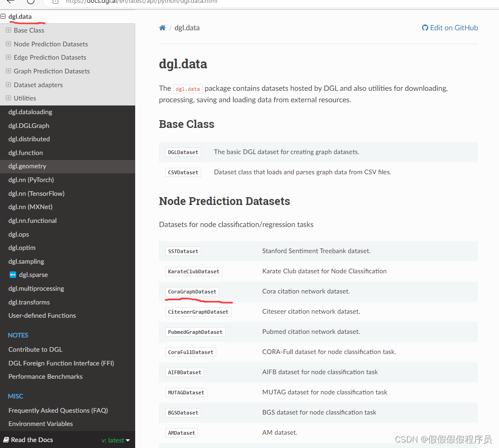Navigate to Frequently Asked Questions (FAQ)
This screenshot has height=448, width=499.
tap(58, 410)
